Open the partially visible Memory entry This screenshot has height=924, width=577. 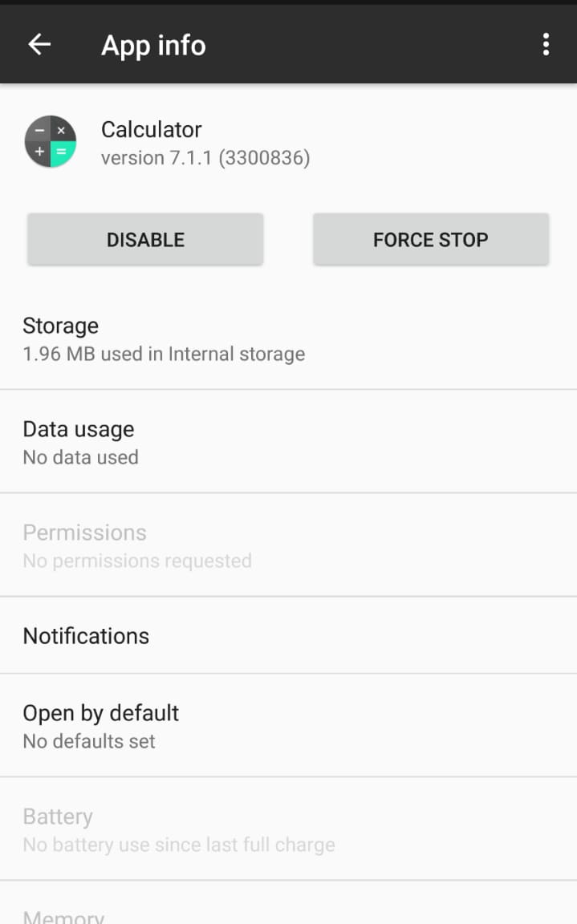click(64, 915)
